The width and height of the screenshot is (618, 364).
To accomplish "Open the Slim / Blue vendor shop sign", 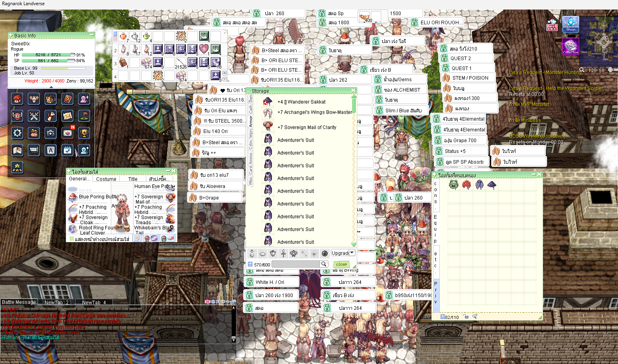I will pyautogui.click(x=401, y=110).
